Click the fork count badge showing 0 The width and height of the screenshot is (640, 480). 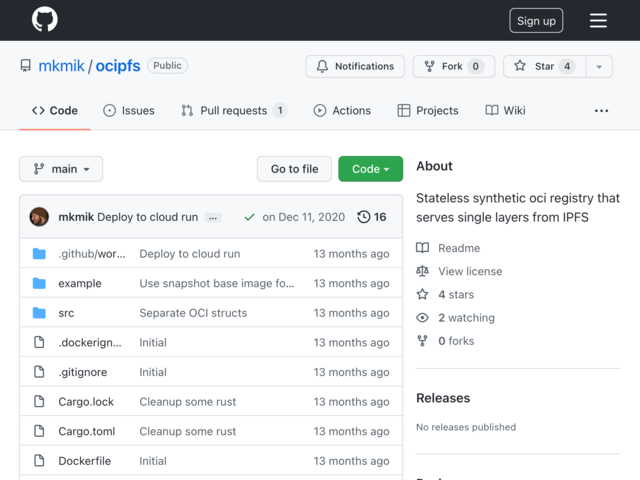pyautogui.click(x=476, y=66)
